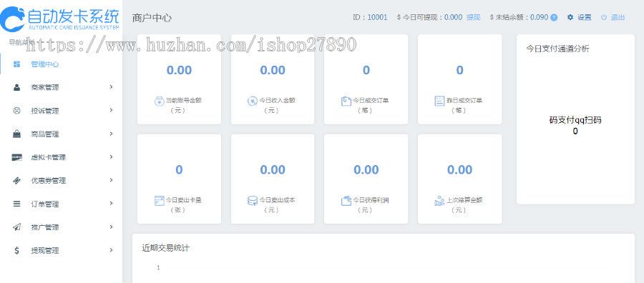
Task: Click the 上次结算金额 card label
Action: (464, 201)
